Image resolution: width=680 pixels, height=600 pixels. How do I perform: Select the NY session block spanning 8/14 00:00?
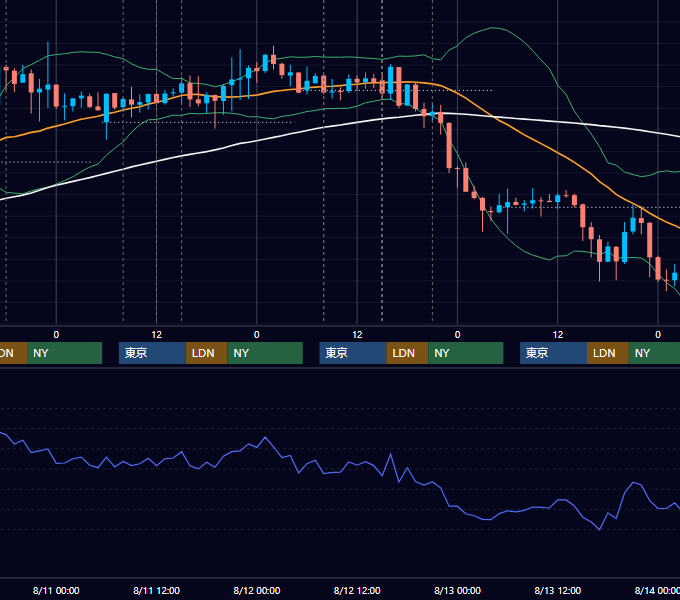click(x=654, y=353)
